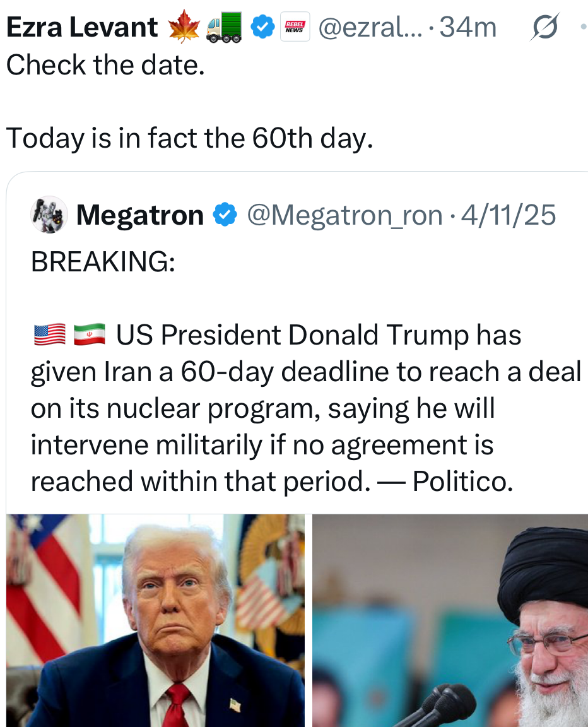This screenshot has width=588, height=727.
Task: Click the 'Today is in fact the 60th day' text
Action: coord(189,138)
